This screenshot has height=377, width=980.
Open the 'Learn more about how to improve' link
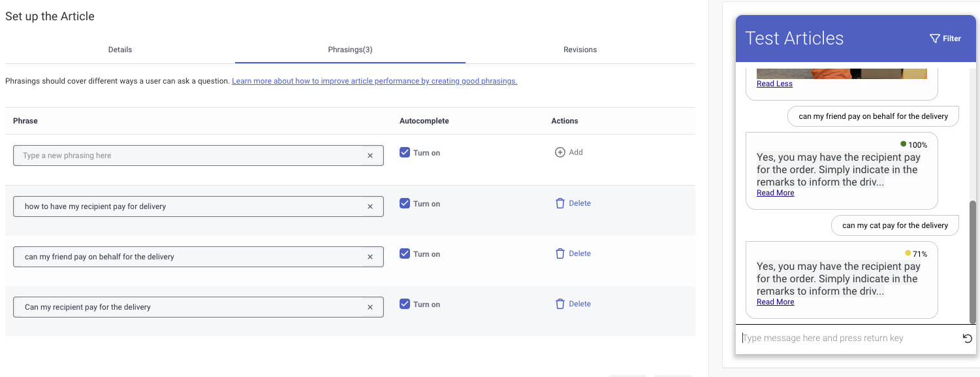(x=374, y=81)
